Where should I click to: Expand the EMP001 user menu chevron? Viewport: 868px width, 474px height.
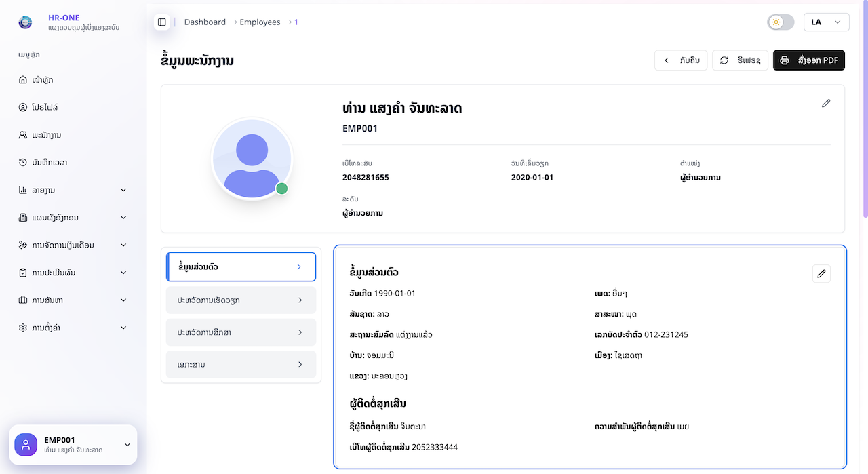[x=127, y=445]
